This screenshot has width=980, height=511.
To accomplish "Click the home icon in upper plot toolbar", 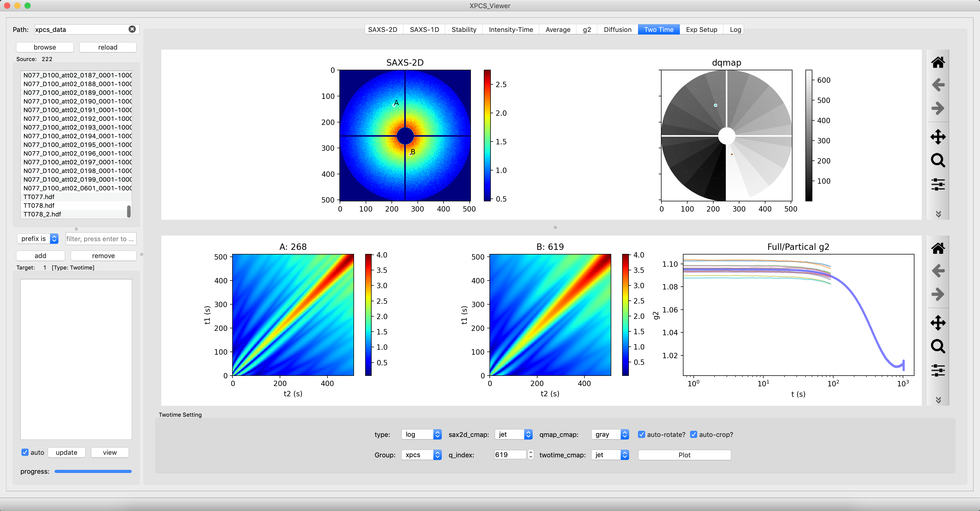I will tap(938, 62).
